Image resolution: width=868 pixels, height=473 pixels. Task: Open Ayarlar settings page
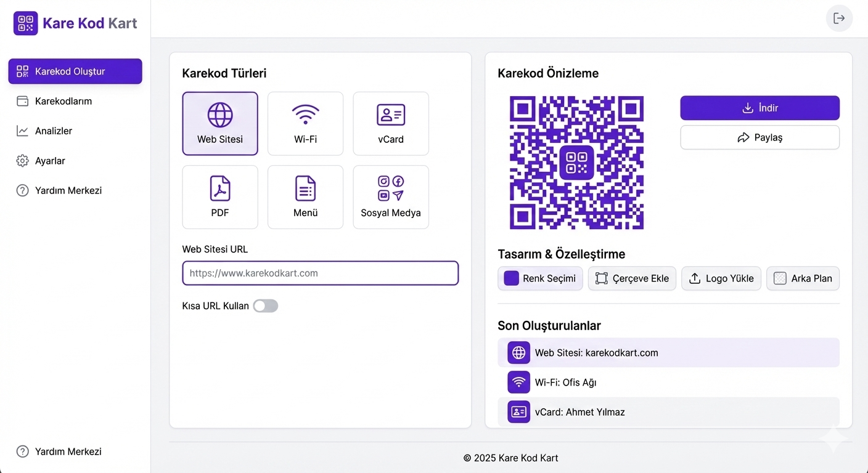point(49,161)
